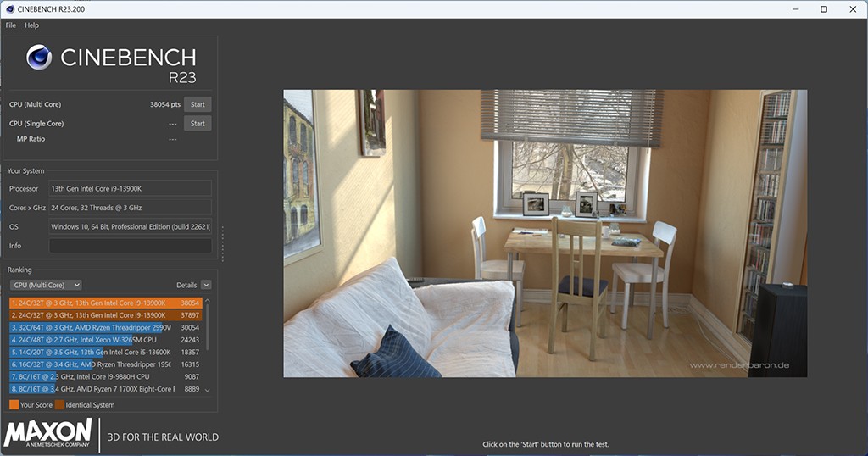Click the MAXON logo at bottom left
This screenshot has height=456, width=868.
coord(48,433)
